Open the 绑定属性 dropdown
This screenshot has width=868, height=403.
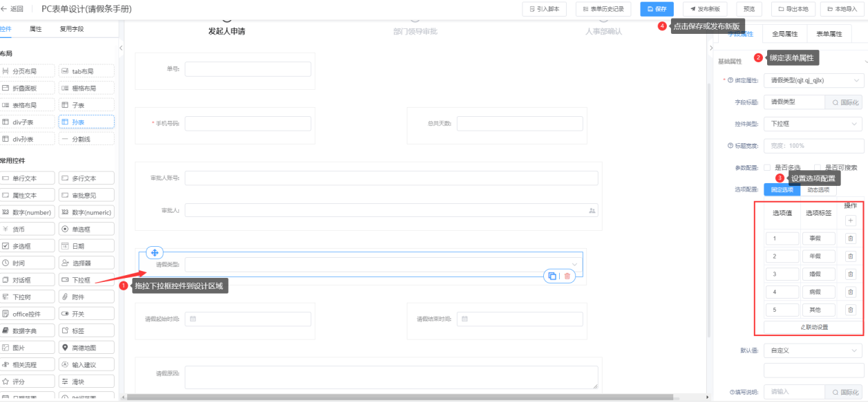point(813,80)
